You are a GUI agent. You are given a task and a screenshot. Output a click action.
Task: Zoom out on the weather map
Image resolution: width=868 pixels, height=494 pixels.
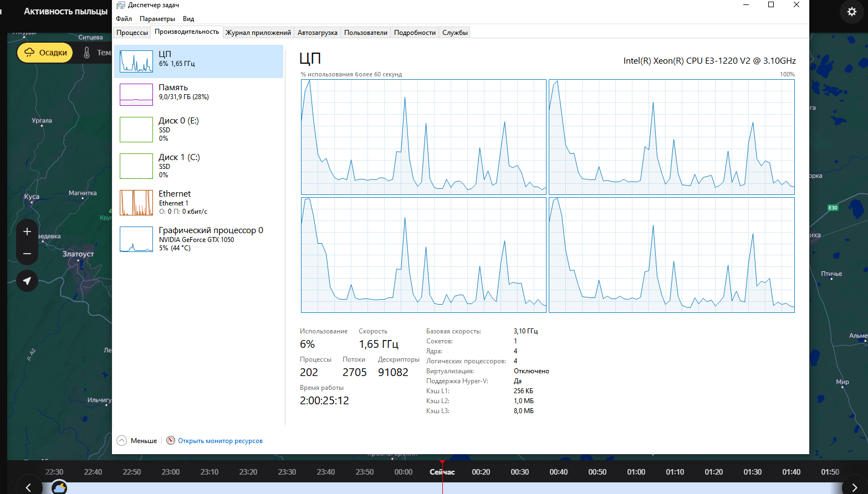pyautogui.click(x=27, y=254)
